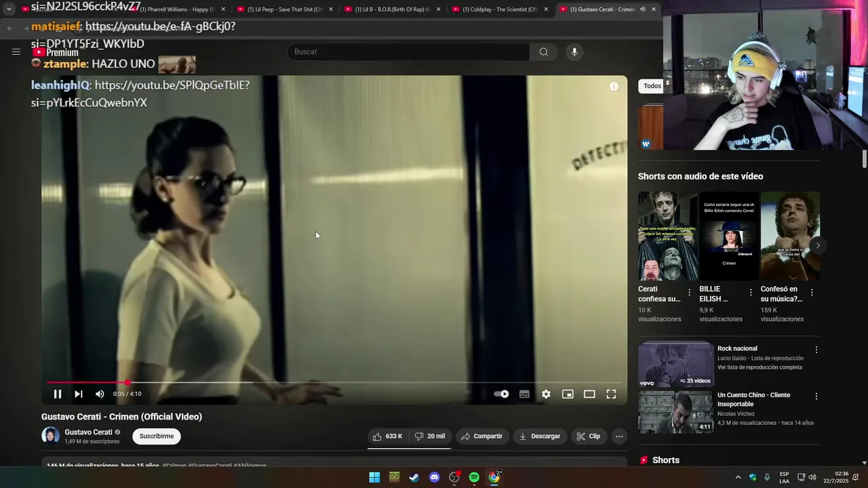The height and width of the screenshot is (488, 868).
Task: Open the 'BILLIE EILISH ...' short thumbnail
Action: [x=729, y=236]
